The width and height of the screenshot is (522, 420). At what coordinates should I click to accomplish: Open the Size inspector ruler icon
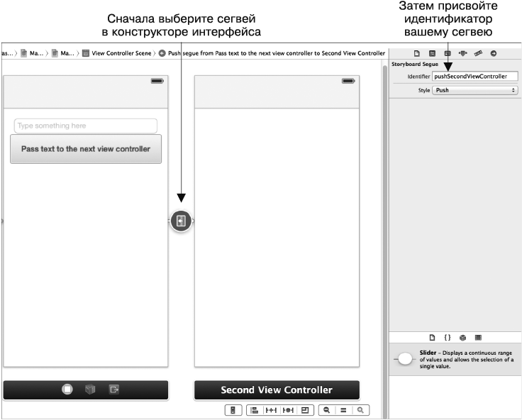[x=478, y=53]
